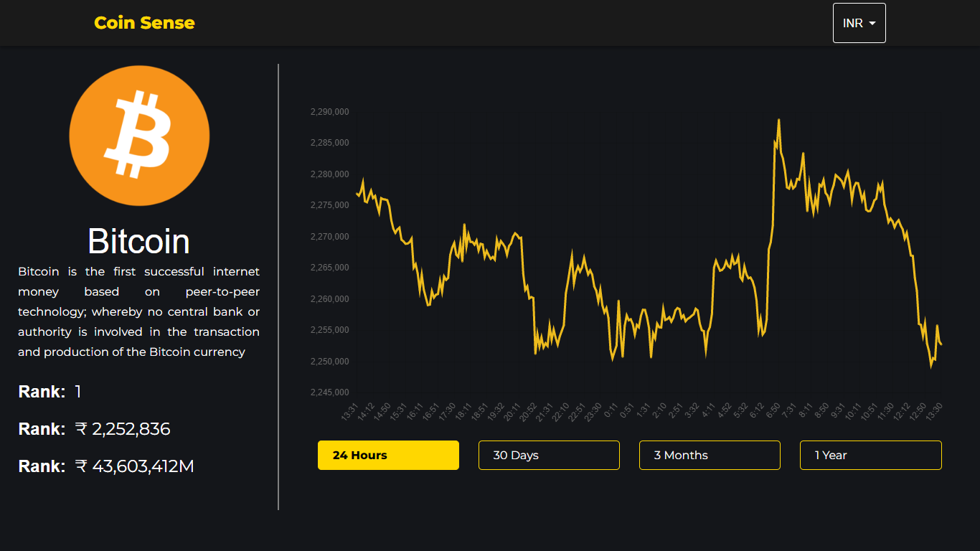Click the 2,250,000 y-axis label
The height and width of the screenshot is (551, 980).
(x=329, y=362)
